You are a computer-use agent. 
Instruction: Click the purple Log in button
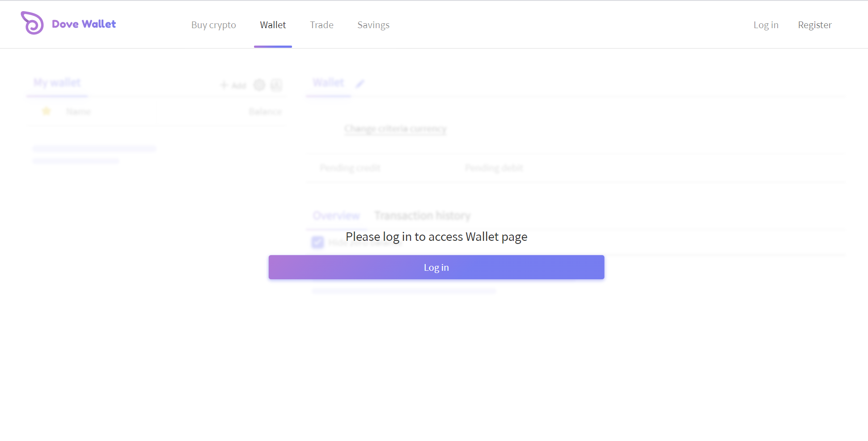tap(436, 267)
